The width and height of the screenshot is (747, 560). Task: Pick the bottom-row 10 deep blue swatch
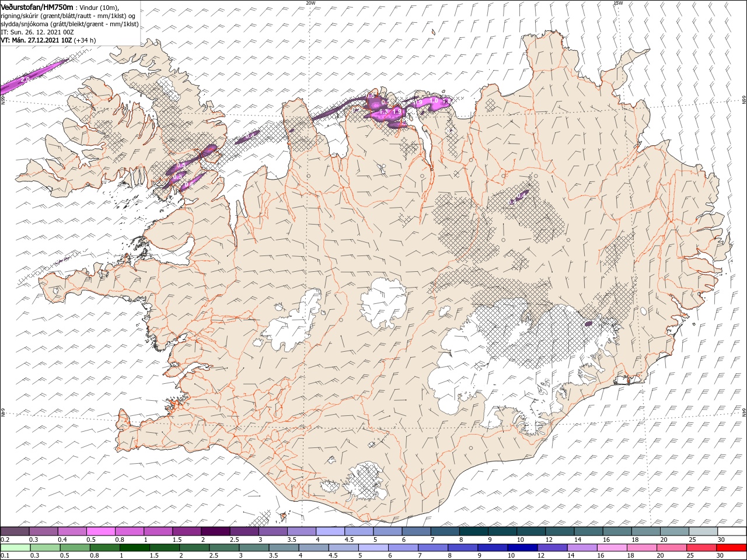pos(521,548)
